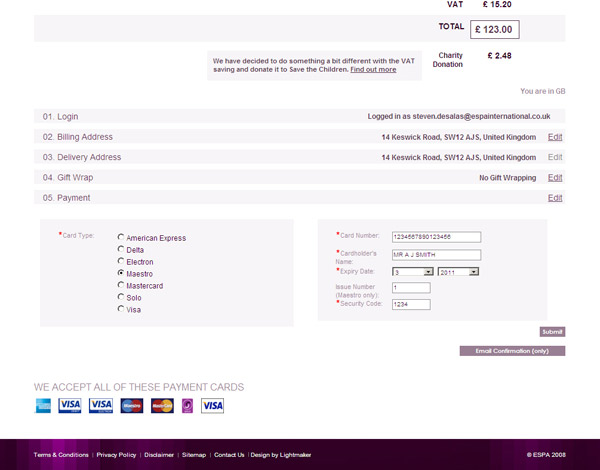The height and width of the screenshot is (470, 600).
Task: Click the '© ESPA 2008' footer text
Action: coord(546,455)
